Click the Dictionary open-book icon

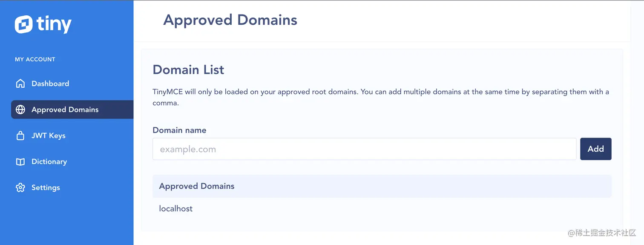tap(20, 162)
